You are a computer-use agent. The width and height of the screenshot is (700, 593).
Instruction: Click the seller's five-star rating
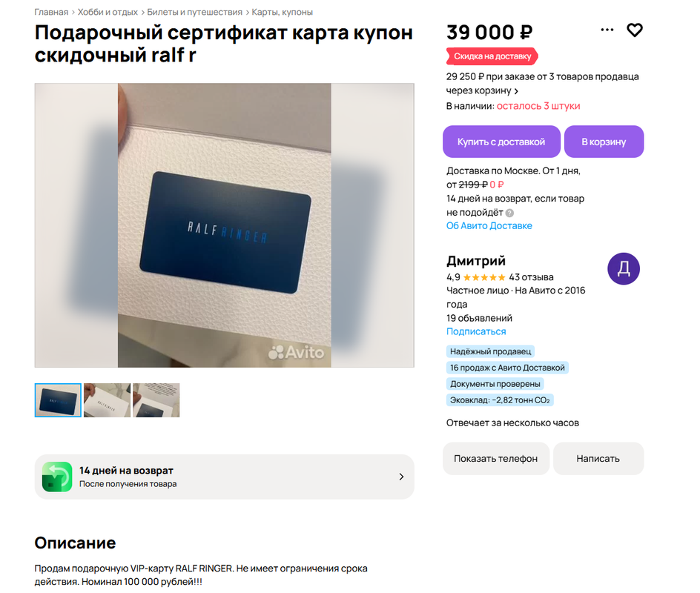(484, 277)
